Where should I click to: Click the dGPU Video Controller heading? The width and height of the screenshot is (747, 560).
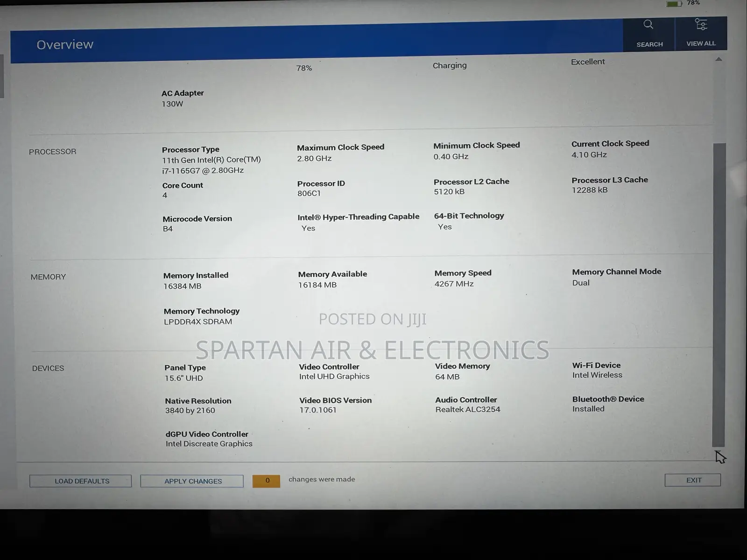click(x=206, y=434)
